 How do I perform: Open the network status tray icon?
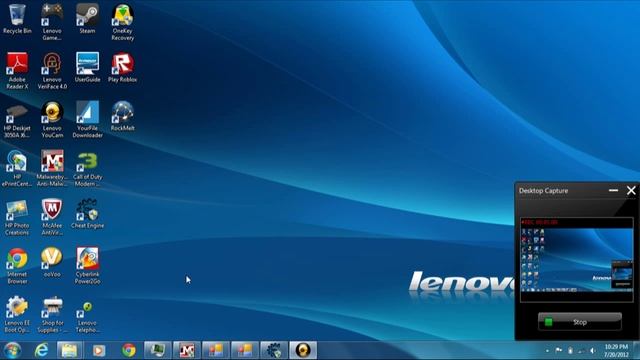pos(581,351)
